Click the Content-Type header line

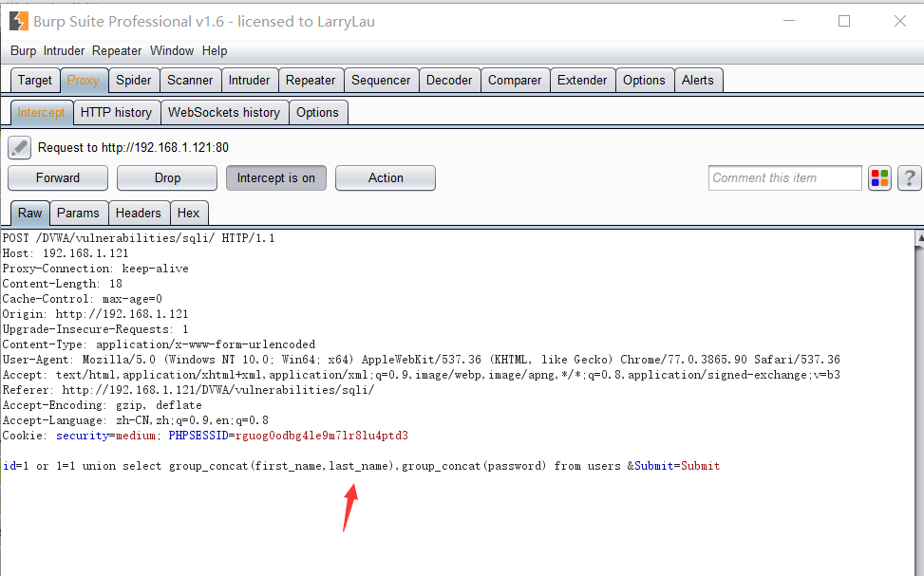click(160, 344)
